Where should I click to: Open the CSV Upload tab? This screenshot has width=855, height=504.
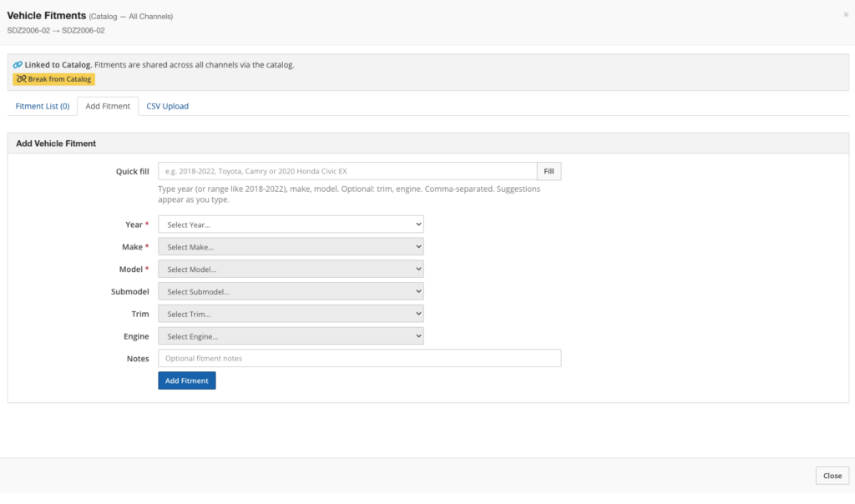pyautogui.click(x=167, y=106)
